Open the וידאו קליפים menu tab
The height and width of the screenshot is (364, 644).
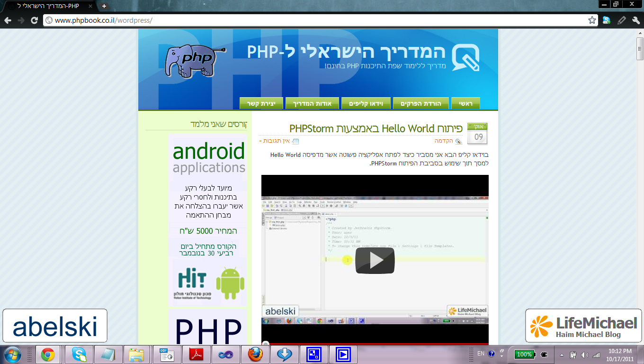pyautogui.click(x=366, y=103)
